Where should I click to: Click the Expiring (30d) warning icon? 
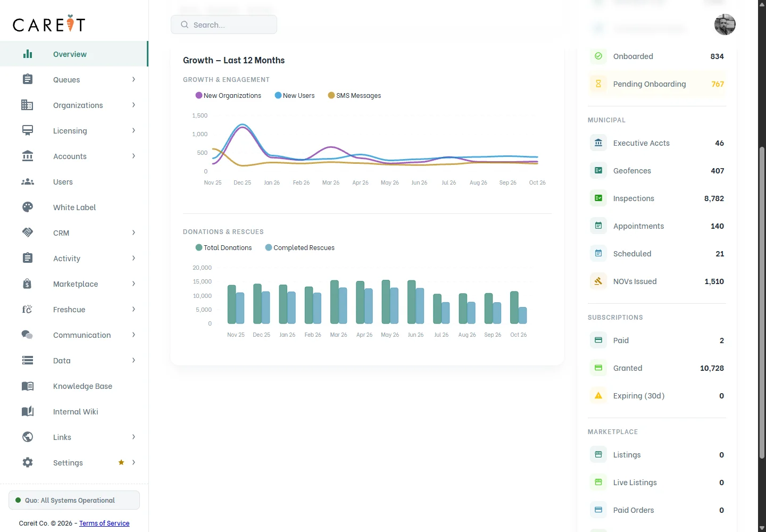tap(598, 395)
